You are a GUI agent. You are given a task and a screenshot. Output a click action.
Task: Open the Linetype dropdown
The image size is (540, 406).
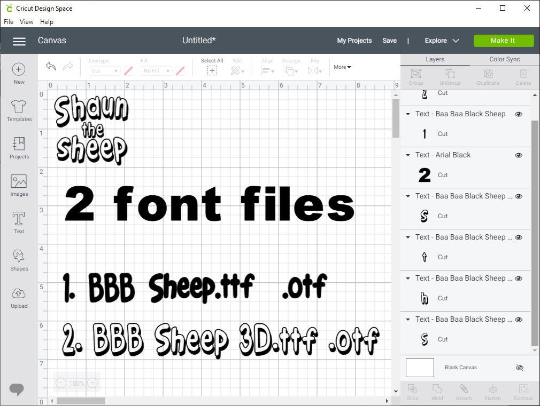(x=104, y=71)
